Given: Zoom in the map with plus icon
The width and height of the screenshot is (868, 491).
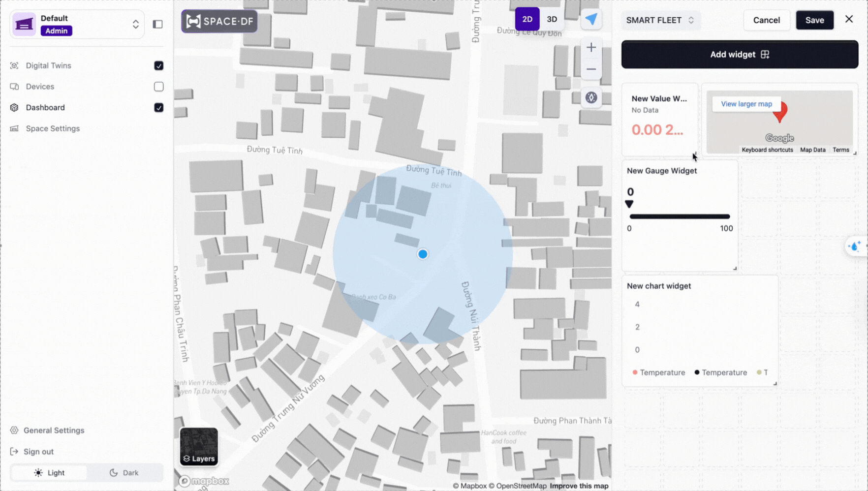Looking at the screenshot, I should pos(591,47).
